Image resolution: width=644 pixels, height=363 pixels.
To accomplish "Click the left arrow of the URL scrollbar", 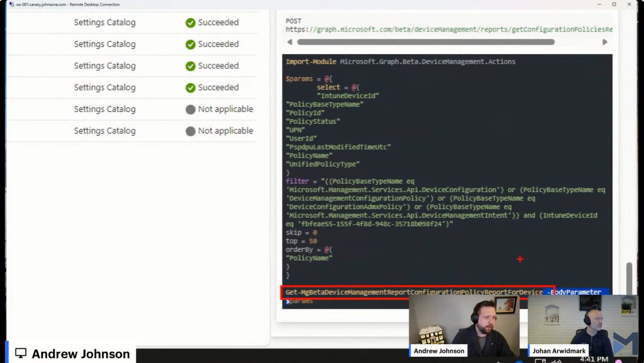I will tap(290, 42).
